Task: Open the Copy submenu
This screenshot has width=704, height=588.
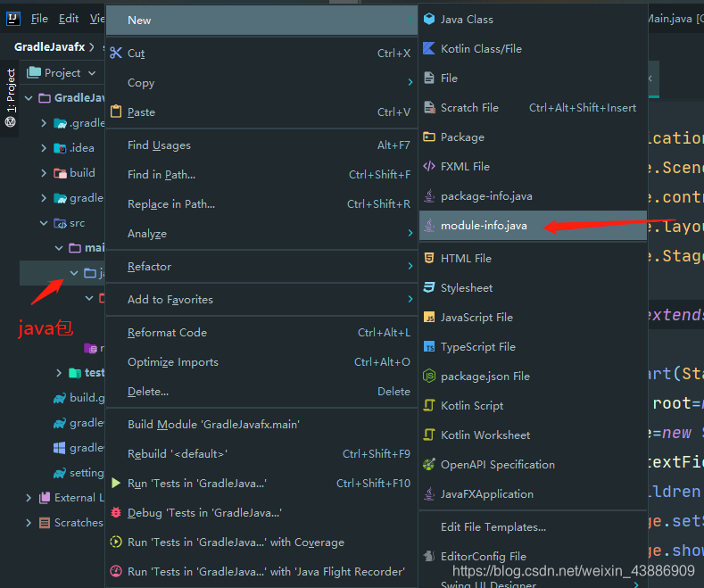Action: pyautogui.click(x=261, y=83)
